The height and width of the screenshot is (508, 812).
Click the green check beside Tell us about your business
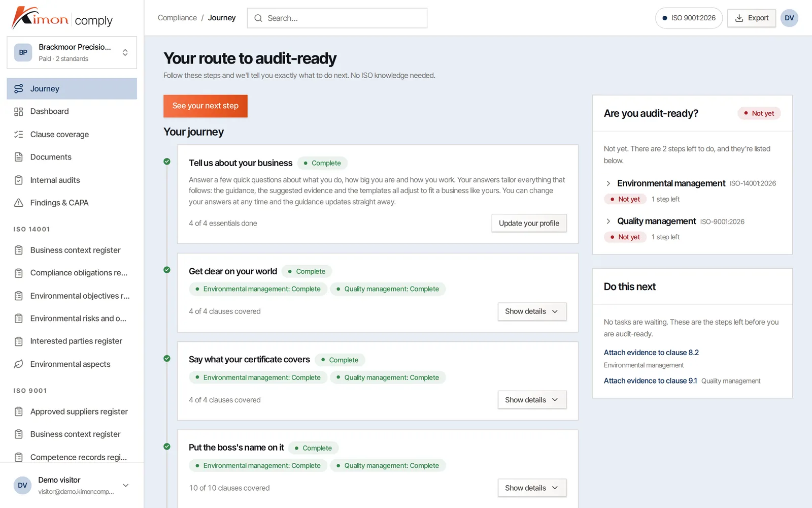167,162
